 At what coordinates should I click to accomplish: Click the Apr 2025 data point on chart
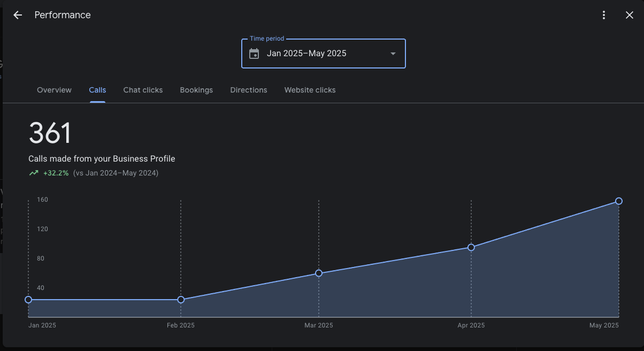click(471, 247)
